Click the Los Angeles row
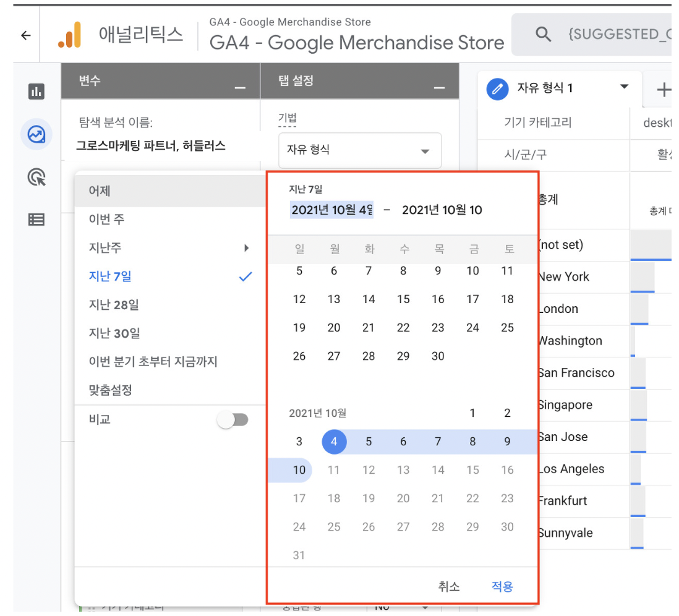 (605, 469)
